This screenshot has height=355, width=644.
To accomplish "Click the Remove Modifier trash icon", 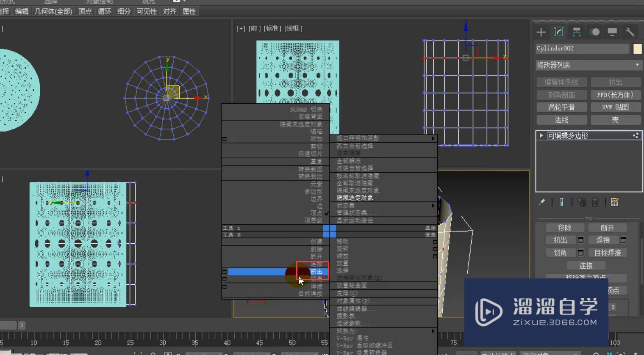I will pos(595,202).
